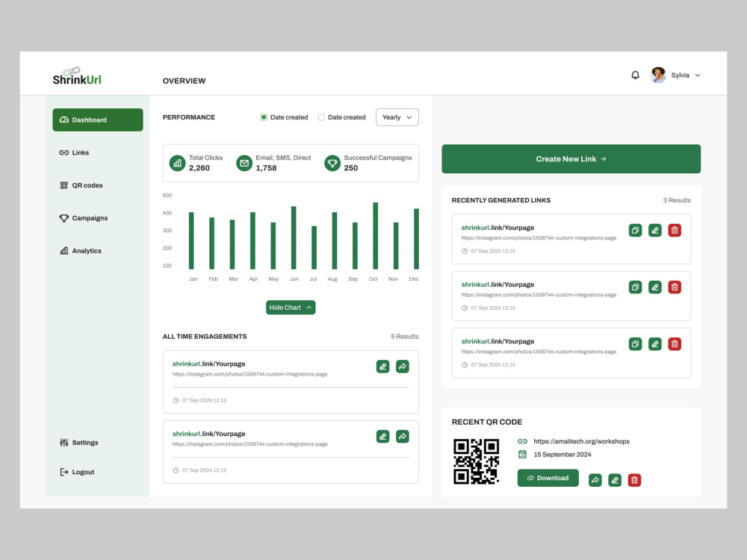Open first recent shrinkurl.link/Yourpage link
Viewport: 747px width, 560px height.
498,228
